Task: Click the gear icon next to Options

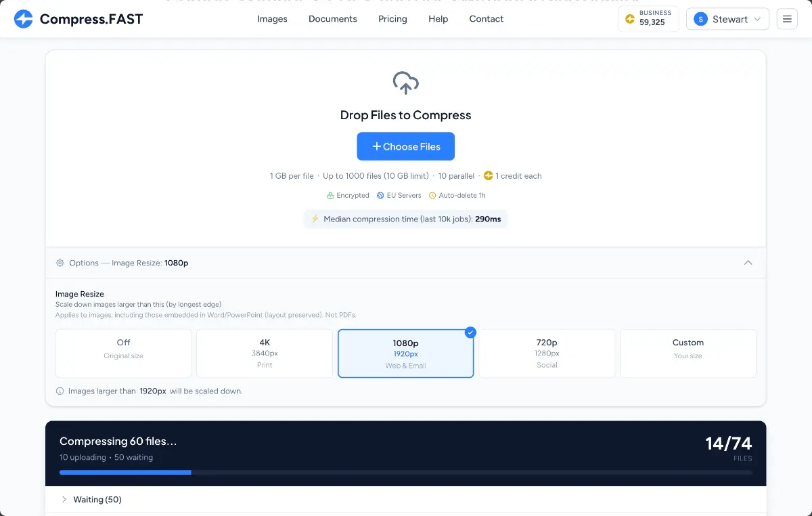Action: pyautogui.click(x=60, y=263)
